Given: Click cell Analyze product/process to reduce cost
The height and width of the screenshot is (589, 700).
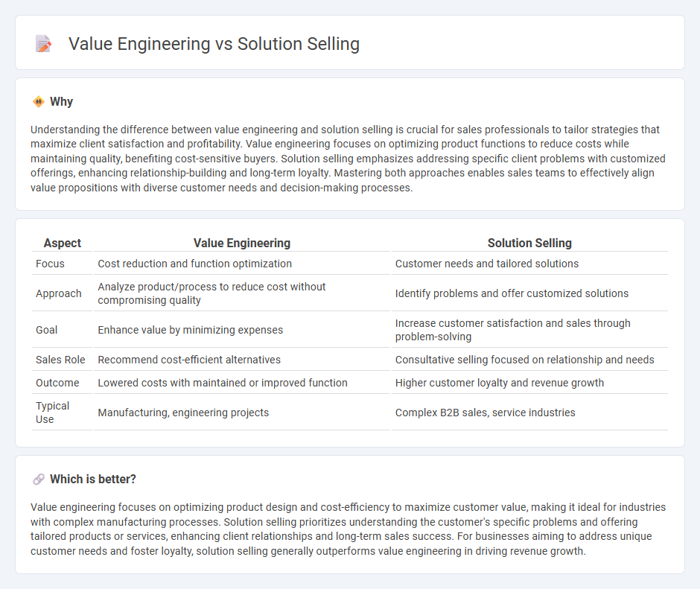Looking at the screenshot, I should click(x=242, y=293).
